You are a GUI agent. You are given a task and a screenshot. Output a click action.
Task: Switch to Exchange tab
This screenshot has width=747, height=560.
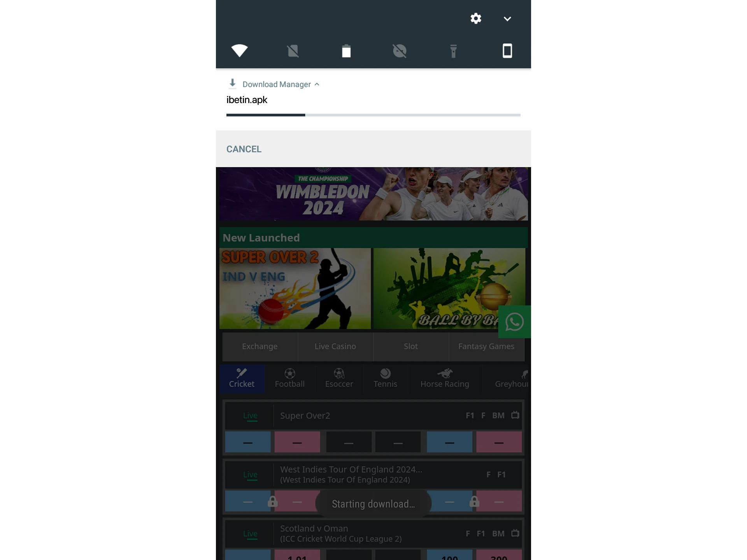tap(260, 346)
